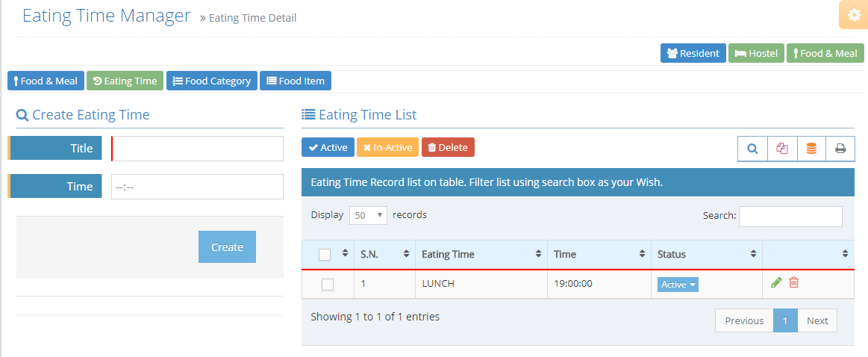Screen dimensions: 868x357
Task: Click the red Delete button
Action: tap(448, 147)
